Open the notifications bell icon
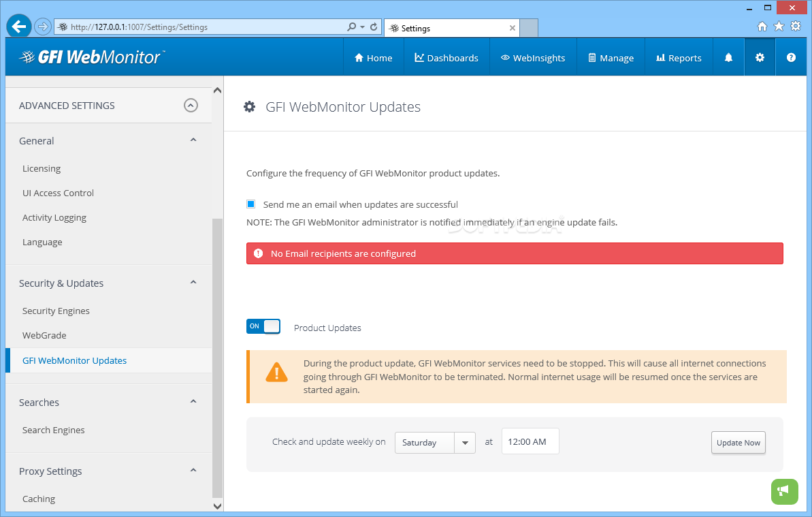812x517 pixels. pyautogui.click(x=728, y=57)
